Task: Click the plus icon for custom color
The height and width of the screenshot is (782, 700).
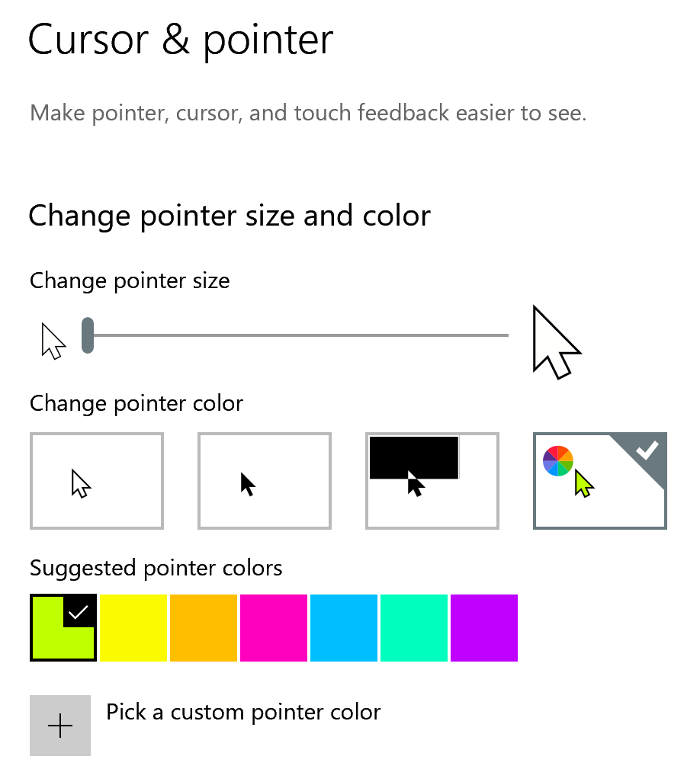Action: pos(60,726)
